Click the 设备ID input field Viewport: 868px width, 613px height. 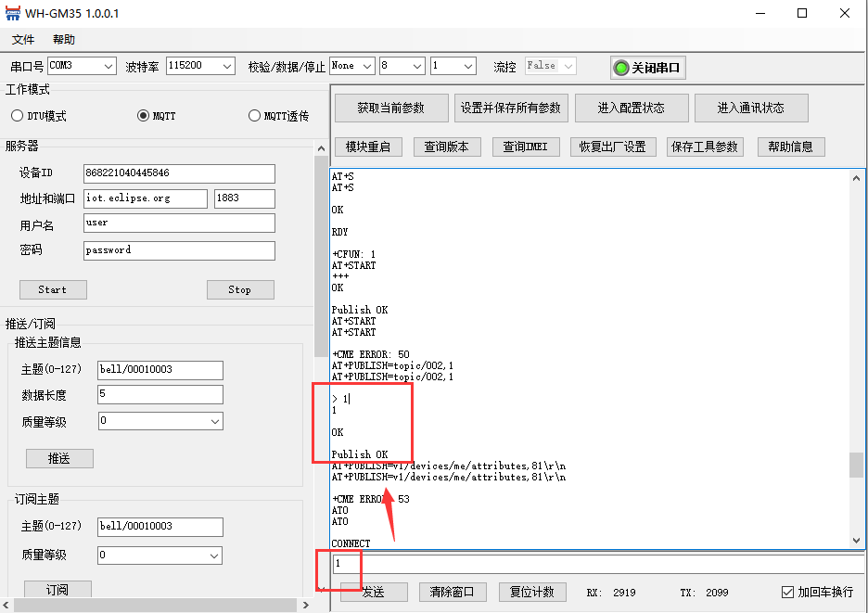pos(179,173)
